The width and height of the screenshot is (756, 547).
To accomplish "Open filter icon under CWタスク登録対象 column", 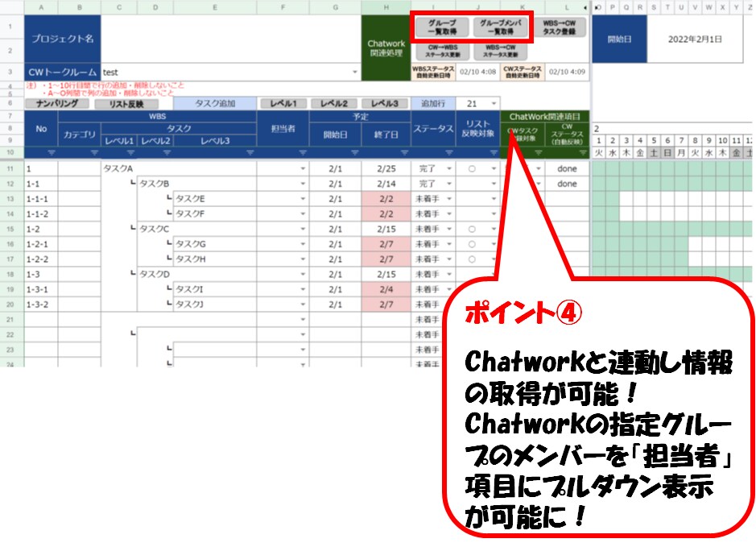I will click(x=538, y=153).
